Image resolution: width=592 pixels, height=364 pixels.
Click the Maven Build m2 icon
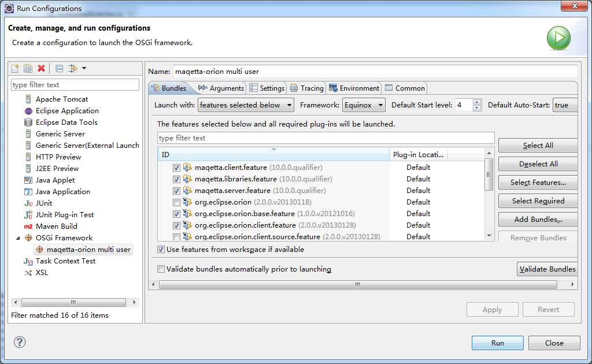28,226
